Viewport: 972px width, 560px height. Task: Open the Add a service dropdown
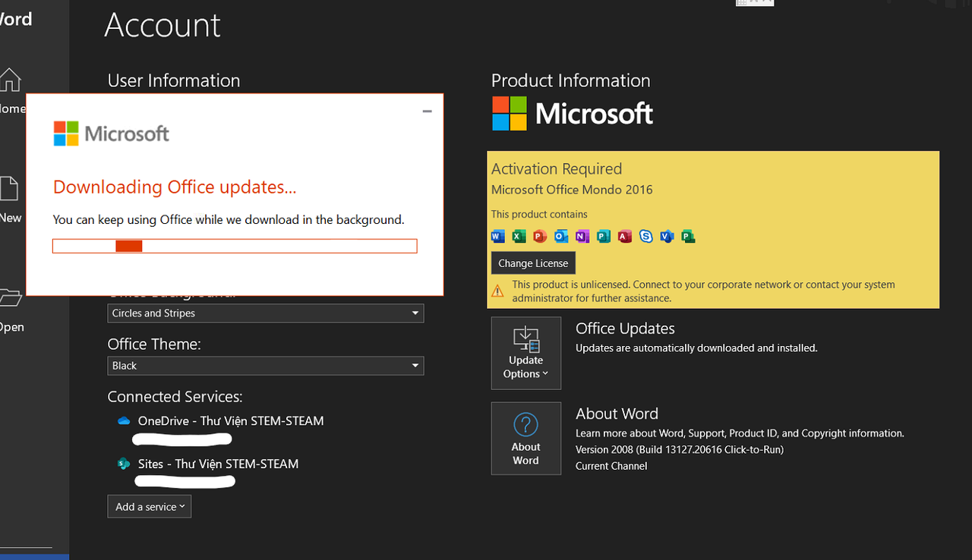tap(150, 506)
